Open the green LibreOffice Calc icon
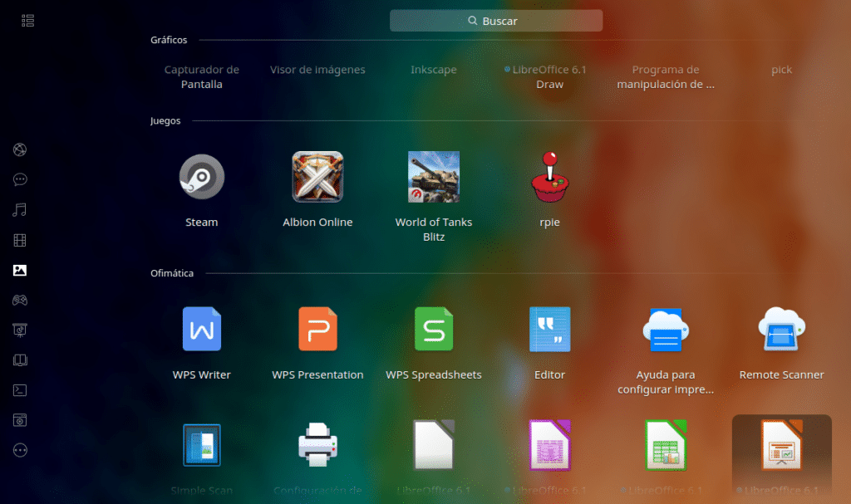851x504 pixels. pyautogui.click(x=665, y=446)
